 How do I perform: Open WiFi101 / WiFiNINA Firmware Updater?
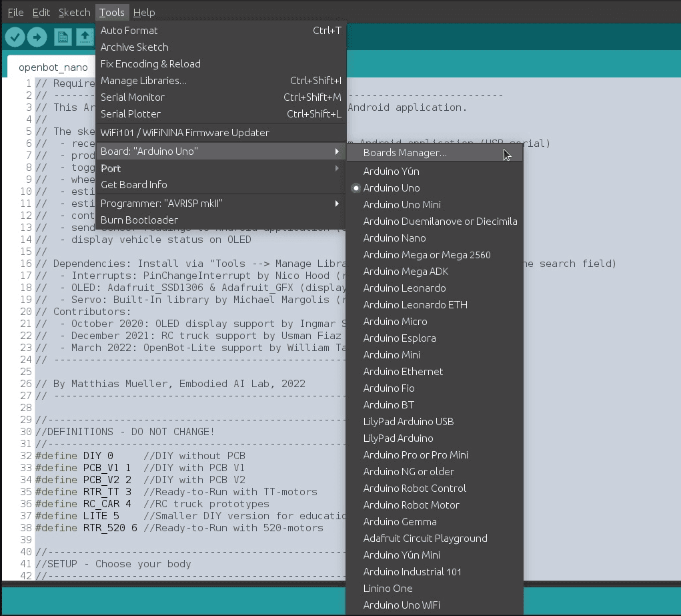[221, 133]
